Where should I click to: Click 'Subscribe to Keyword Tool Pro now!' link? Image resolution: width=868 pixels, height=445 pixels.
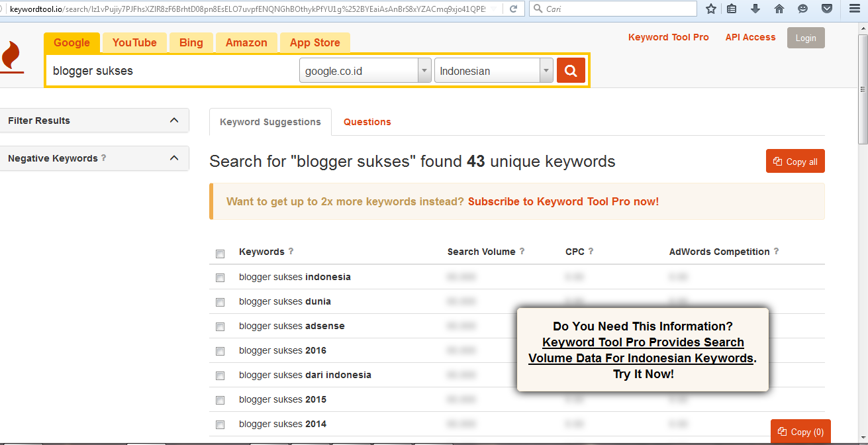pyautogui.click(x=563, y=201)
